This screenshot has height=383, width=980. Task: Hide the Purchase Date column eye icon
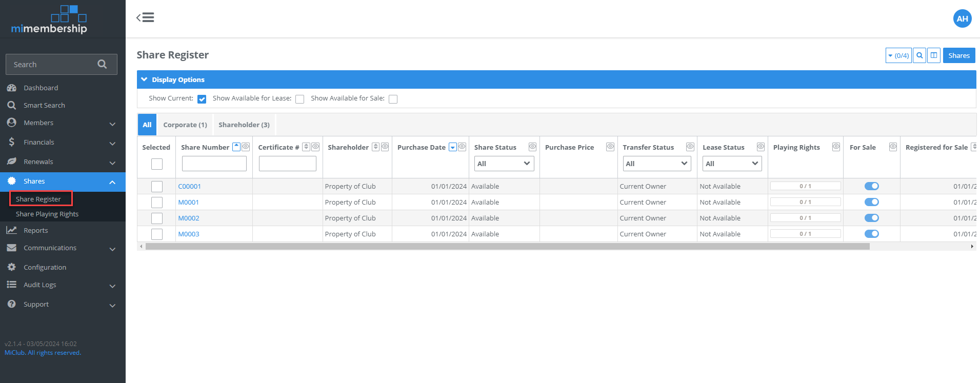coord(462,147)
